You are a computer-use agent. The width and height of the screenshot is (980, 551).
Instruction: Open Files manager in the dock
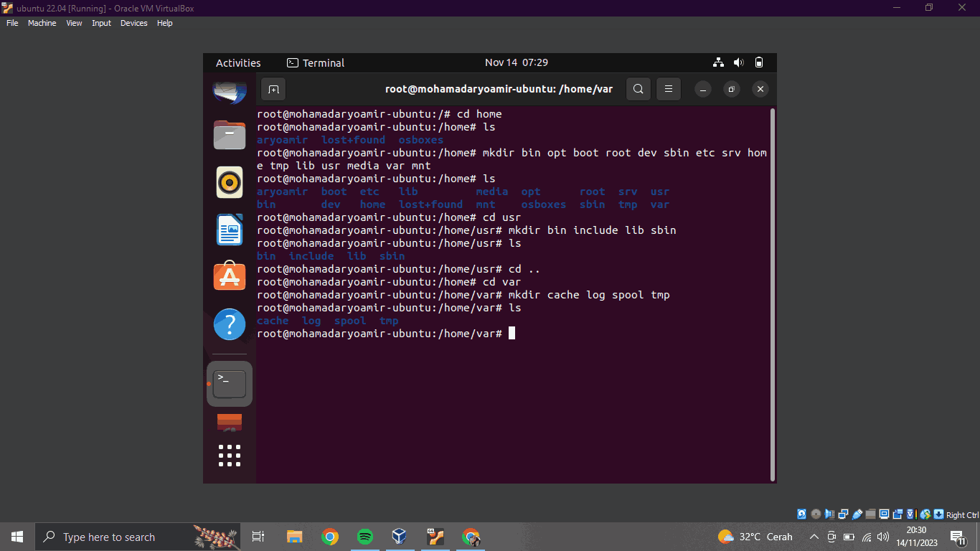[230, 135]
